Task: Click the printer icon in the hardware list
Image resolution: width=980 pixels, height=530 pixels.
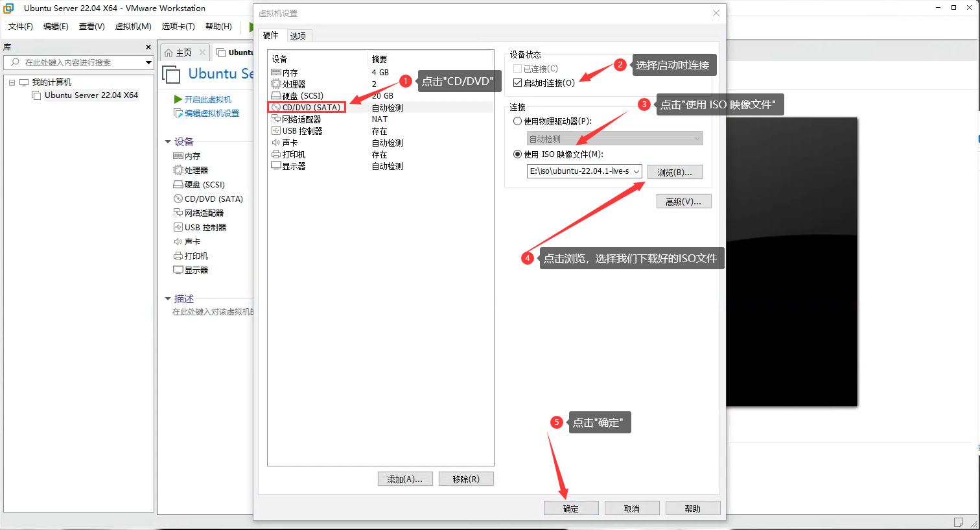Action: (276, 154)
